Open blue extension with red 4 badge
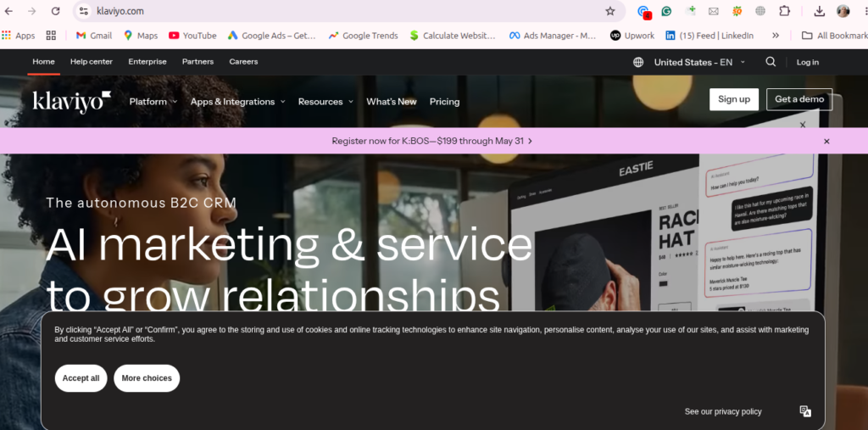 (643, 12)
